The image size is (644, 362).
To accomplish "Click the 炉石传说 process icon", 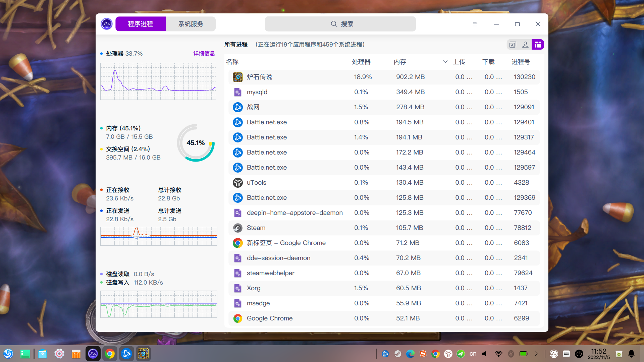I will coord(238,77).
